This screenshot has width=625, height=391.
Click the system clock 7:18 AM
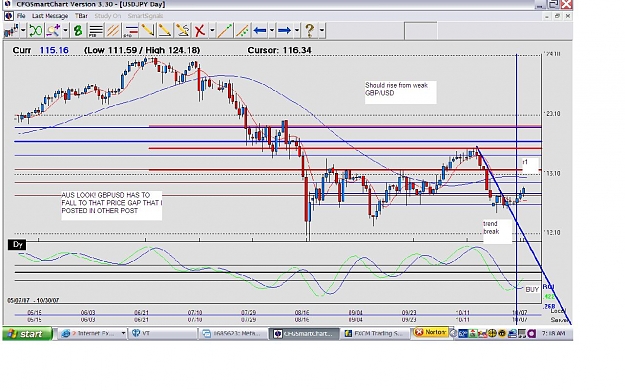(553, 333)
